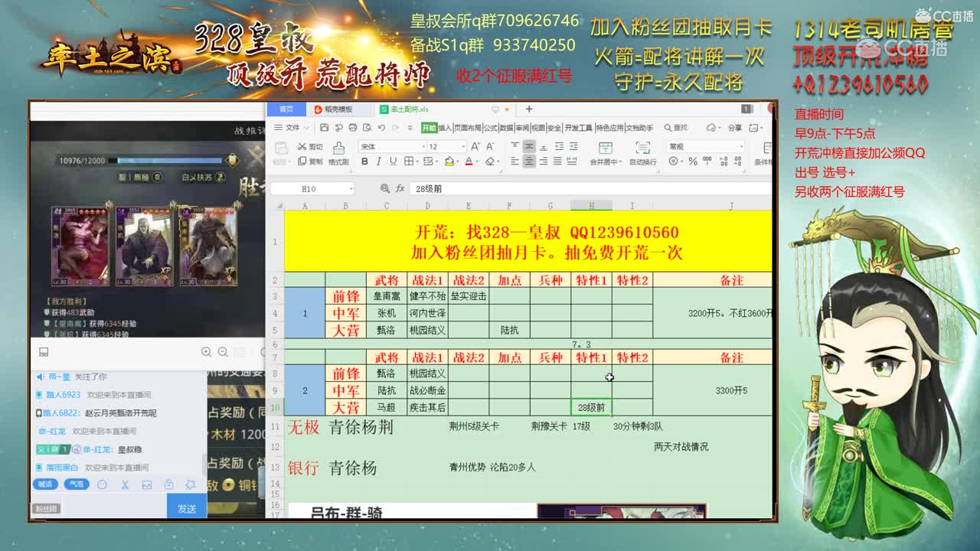Toggle 自动换行 wrap text
Screen dimensions: 980x551
click(x=643, y=154)
